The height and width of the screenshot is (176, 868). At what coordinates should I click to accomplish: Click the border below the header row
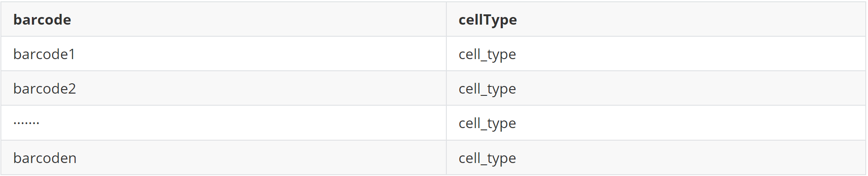pos(433,36)
